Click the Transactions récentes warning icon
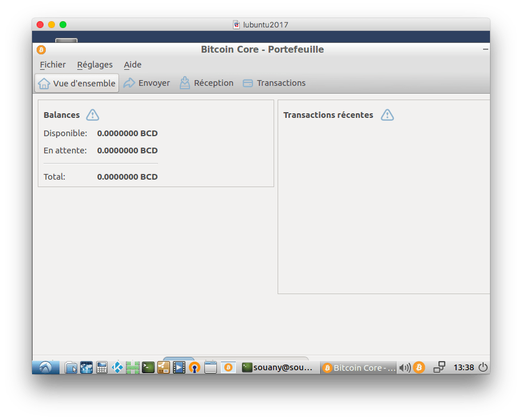Image resolution: width=522 pixels, height=420 pixels. (x=387, y=115)
